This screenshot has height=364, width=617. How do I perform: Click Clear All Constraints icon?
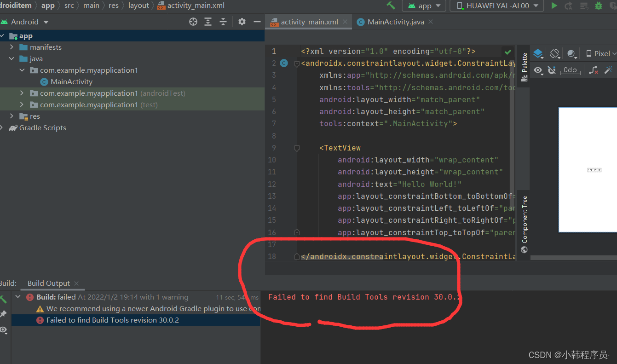point(594,70)
